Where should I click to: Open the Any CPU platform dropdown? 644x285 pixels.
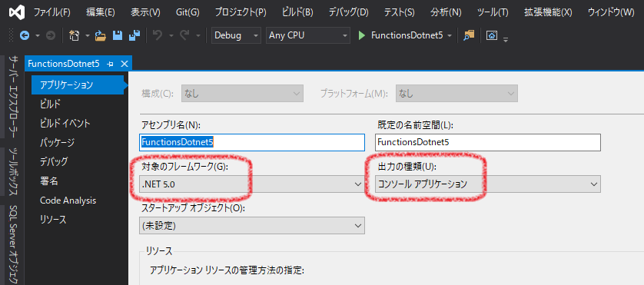(x=308, y=36)
